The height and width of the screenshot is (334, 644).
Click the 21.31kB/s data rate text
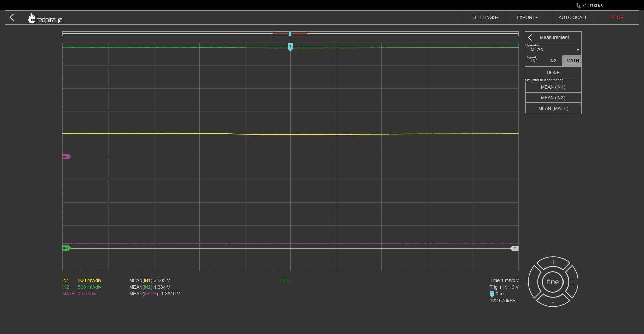pyautogui.click(x=592, y=5)
